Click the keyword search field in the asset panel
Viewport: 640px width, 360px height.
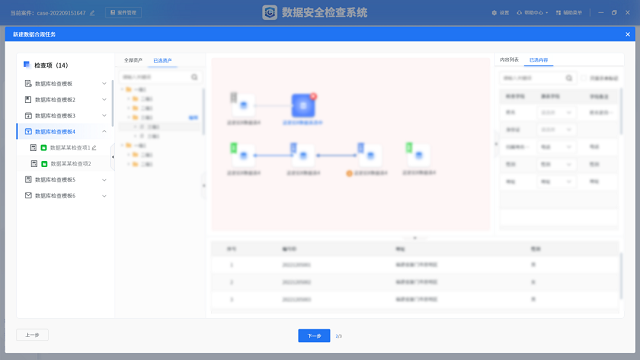[x=155, y=77]
